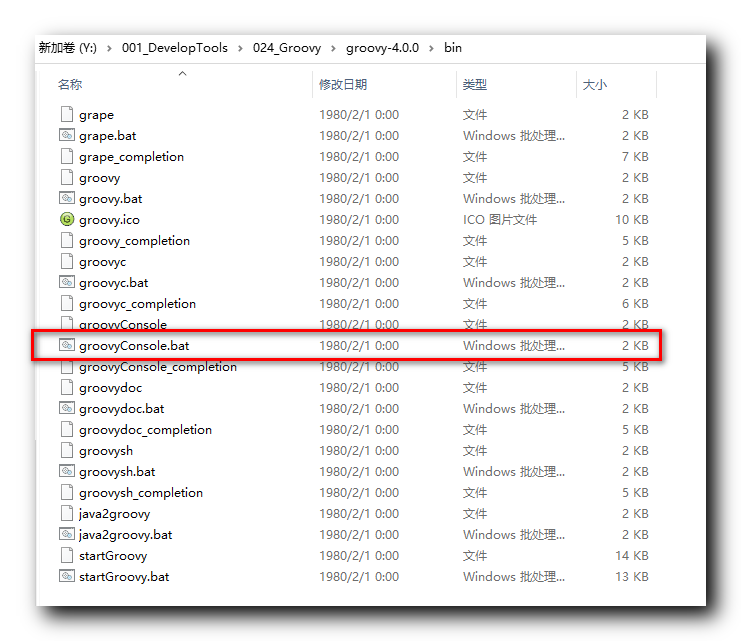The height and width of the screenshot is (641, 741).
Task: Click the groovydoc.bat batch file icon
Action: [x=67, y=408]
